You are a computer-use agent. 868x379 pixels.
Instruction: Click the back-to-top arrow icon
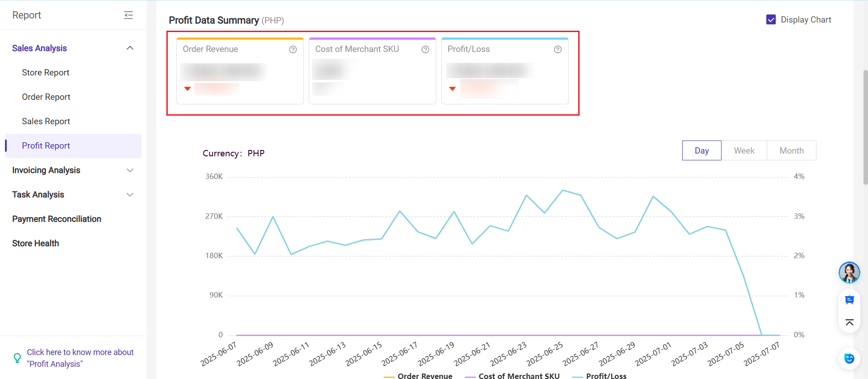[849, 322]
